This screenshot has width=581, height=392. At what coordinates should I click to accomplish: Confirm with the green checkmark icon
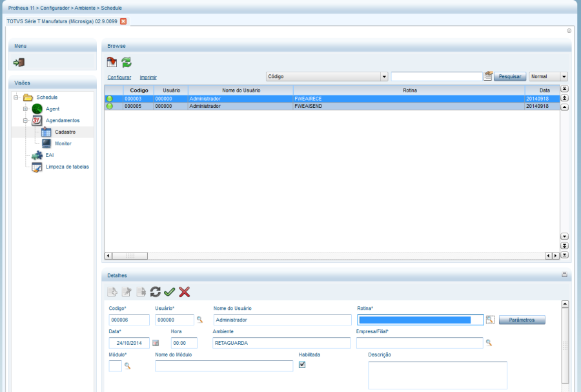[x=169, y=292]
